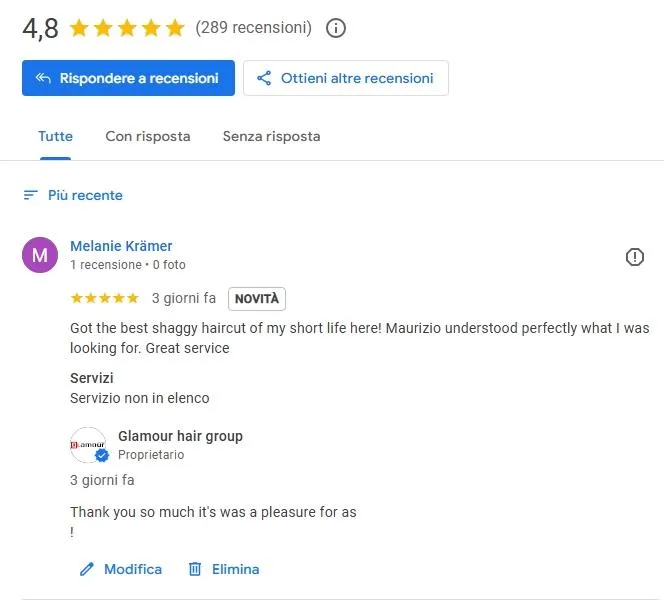
Task: Click the Glamour hair group logo avatar
Action: [x=89, y=445]
